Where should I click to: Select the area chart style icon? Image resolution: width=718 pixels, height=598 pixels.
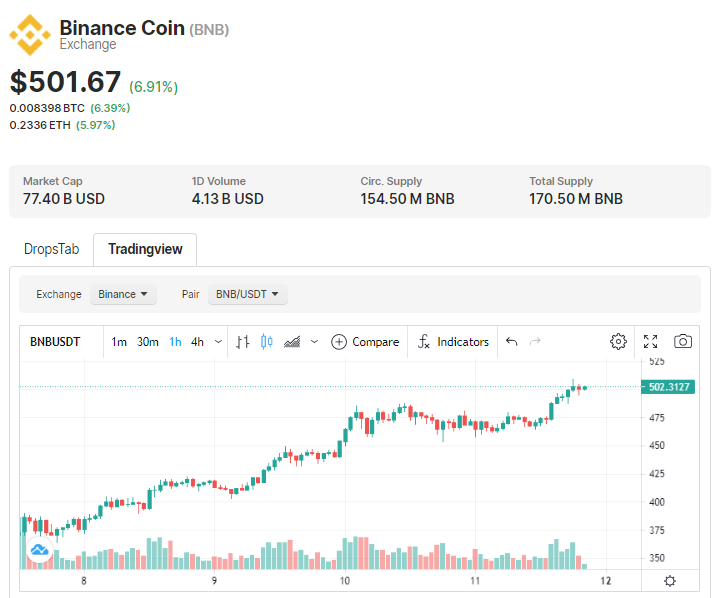292,342
